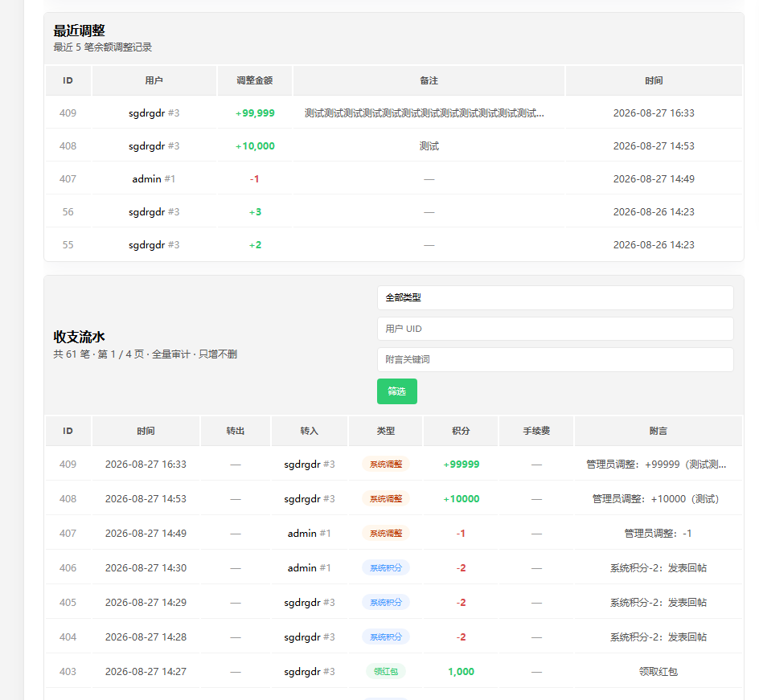Click the 附言 column header
759x700 pixels.
pyautogui.click(x=658, y=431)
